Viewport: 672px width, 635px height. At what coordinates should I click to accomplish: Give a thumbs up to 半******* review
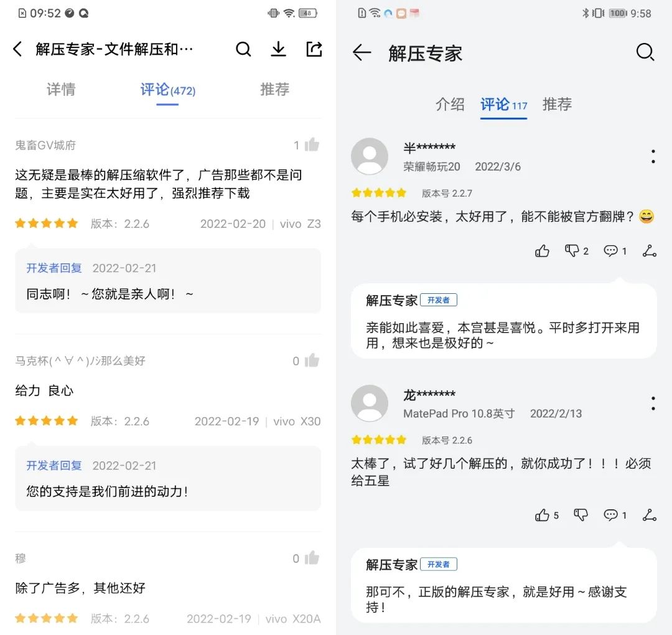pyautogui.click(x=542, y=251)
